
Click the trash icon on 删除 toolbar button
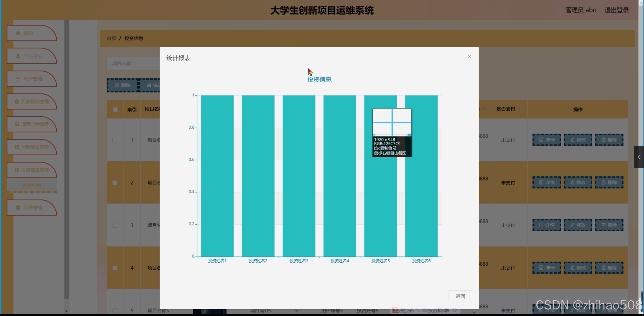(x=117, y=85)
